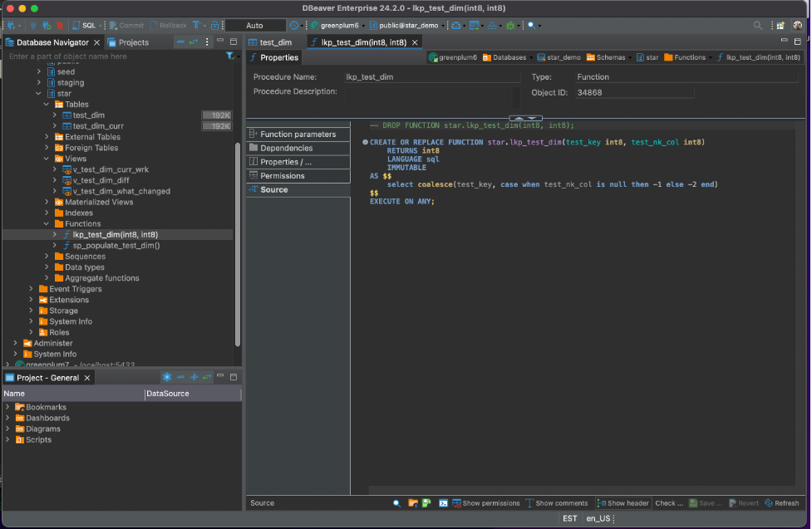Open the filter icon in Database Navigator

coord(230,56)
